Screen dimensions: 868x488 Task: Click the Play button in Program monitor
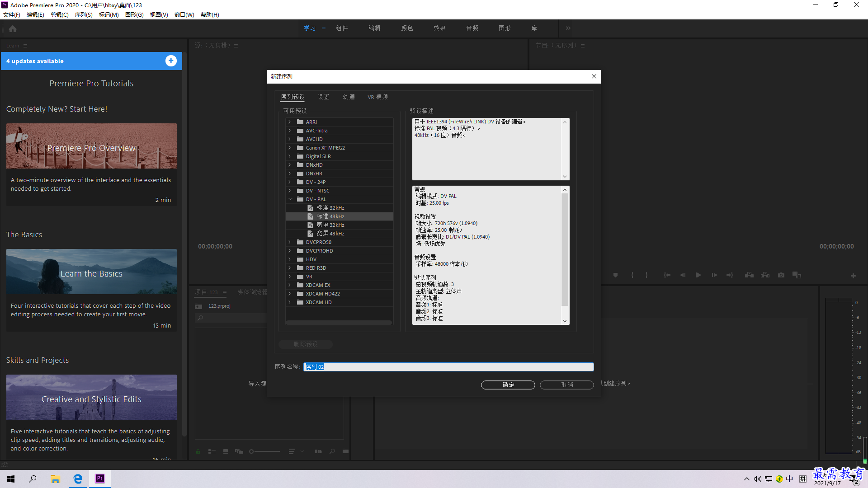[698, 275]
